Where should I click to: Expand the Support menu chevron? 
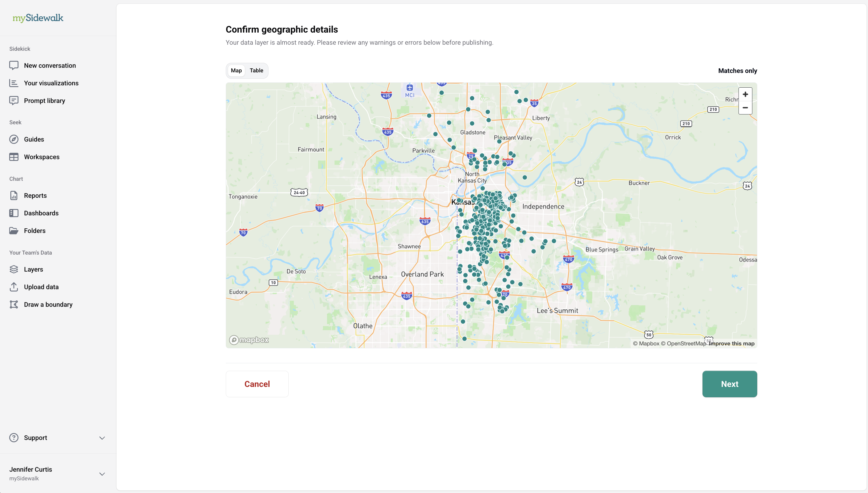pos(102,438)
